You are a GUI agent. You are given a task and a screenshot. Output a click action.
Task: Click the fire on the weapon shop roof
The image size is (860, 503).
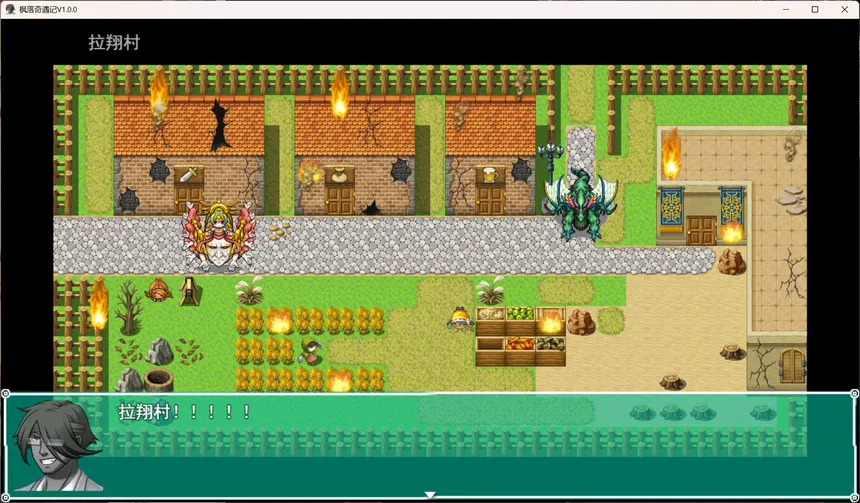coord(159,93)
